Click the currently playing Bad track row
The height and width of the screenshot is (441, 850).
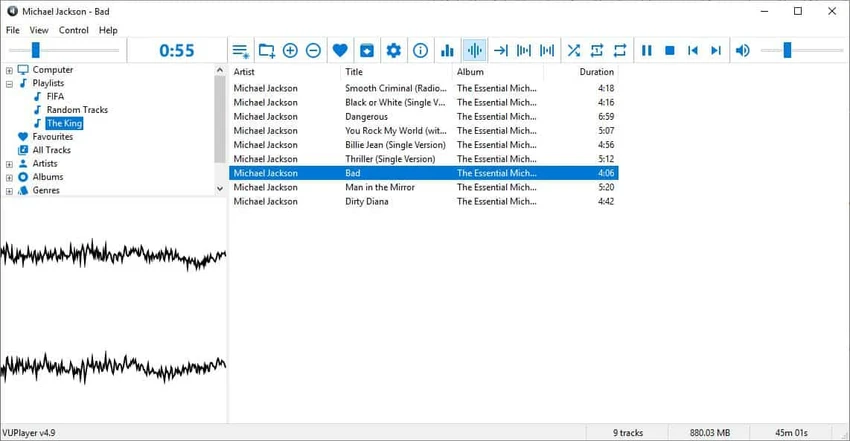[x=424, y=173]
